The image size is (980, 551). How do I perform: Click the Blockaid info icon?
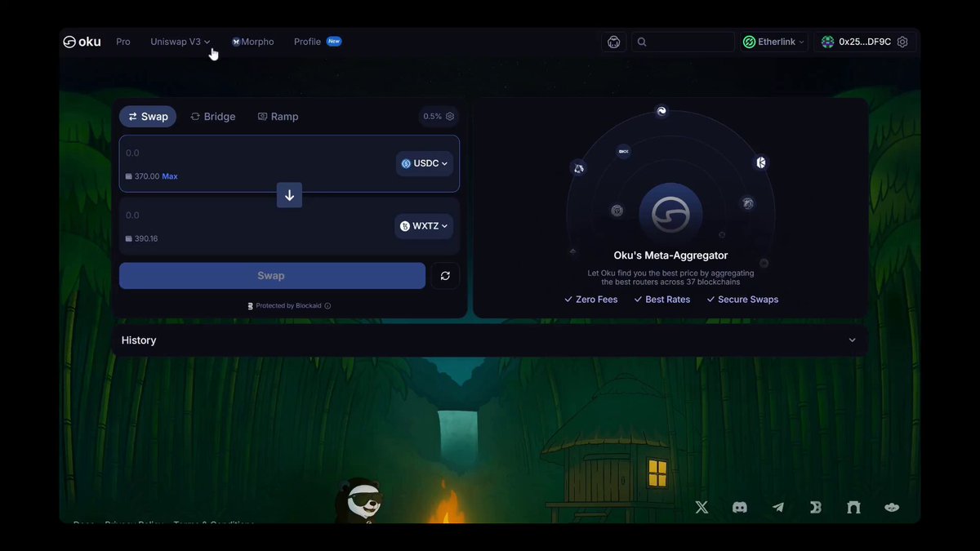pyautogui.click(x=327, y=306)
